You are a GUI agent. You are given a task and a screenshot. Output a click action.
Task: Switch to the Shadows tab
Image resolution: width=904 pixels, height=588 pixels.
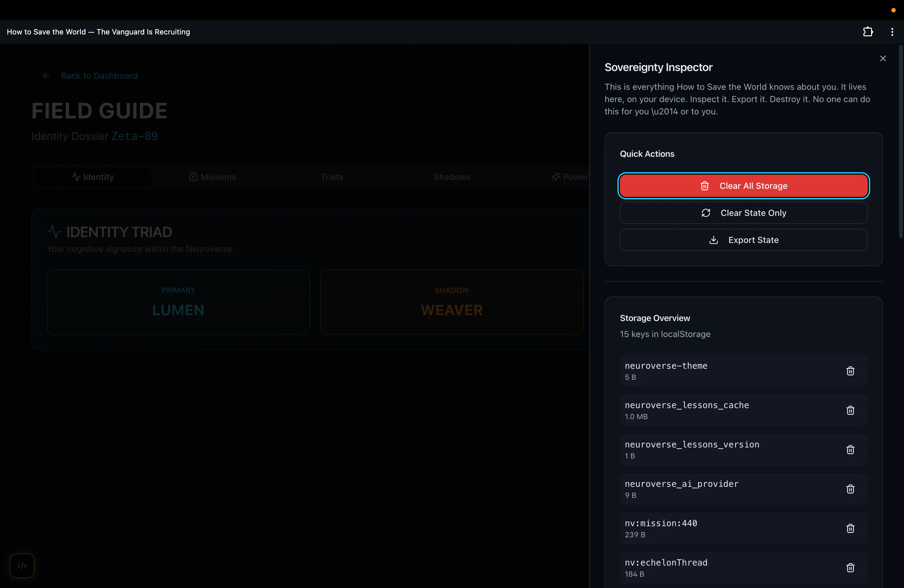(x=452, y=177)
